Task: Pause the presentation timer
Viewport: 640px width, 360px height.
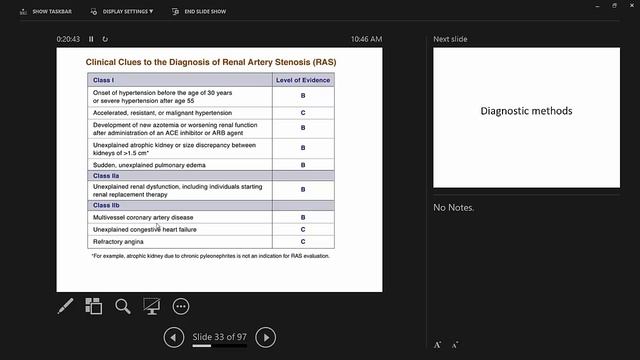Action: pyautogui.click(x=91, y=39)
